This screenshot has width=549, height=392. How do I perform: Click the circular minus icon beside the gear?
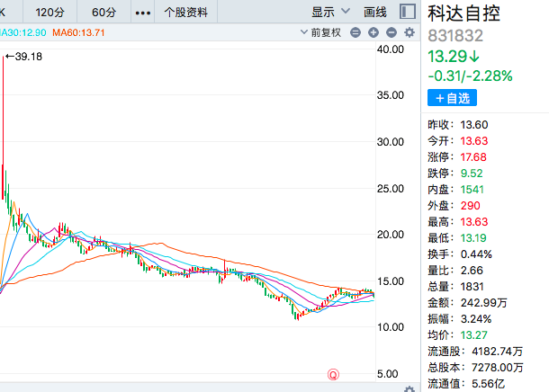click(x=391, y=32)
